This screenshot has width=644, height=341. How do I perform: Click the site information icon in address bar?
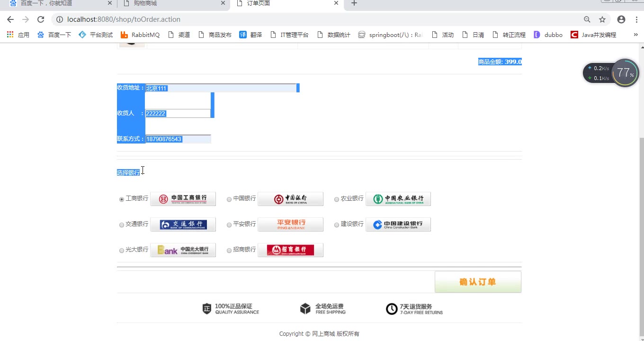(x=60, y=19)
